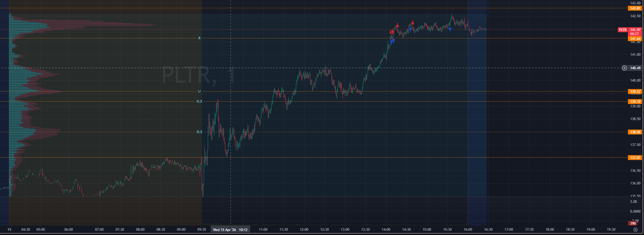Click the rightmost blue up-arrow signal

point(450,29)
